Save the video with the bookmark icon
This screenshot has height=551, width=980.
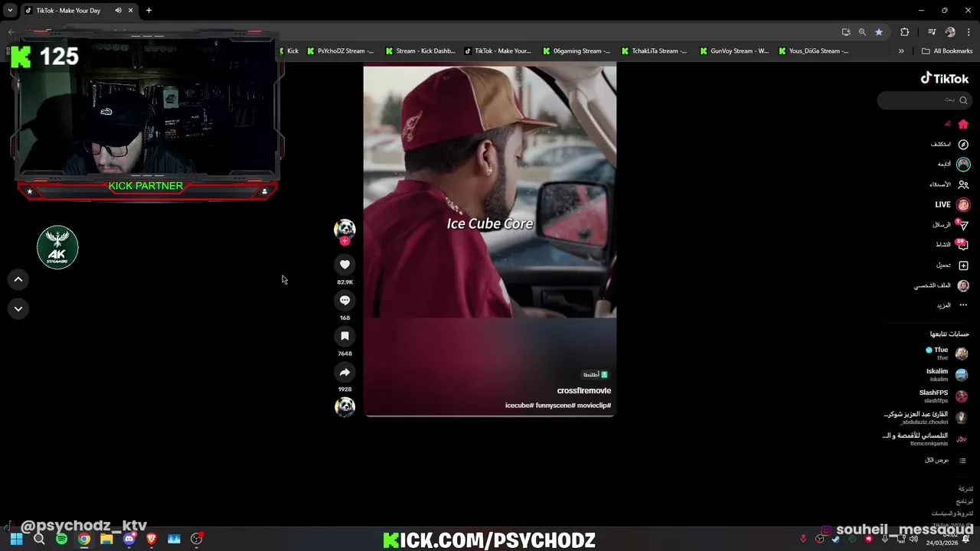click(345, 336)
